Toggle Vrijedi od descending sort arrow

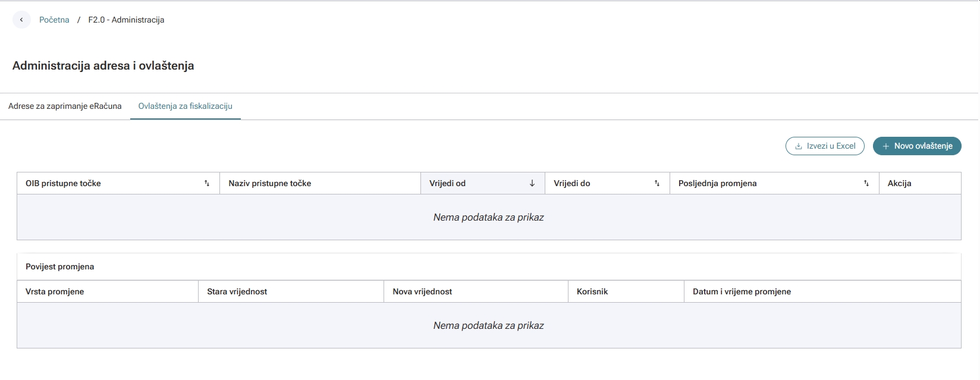(x=532, y=183)
